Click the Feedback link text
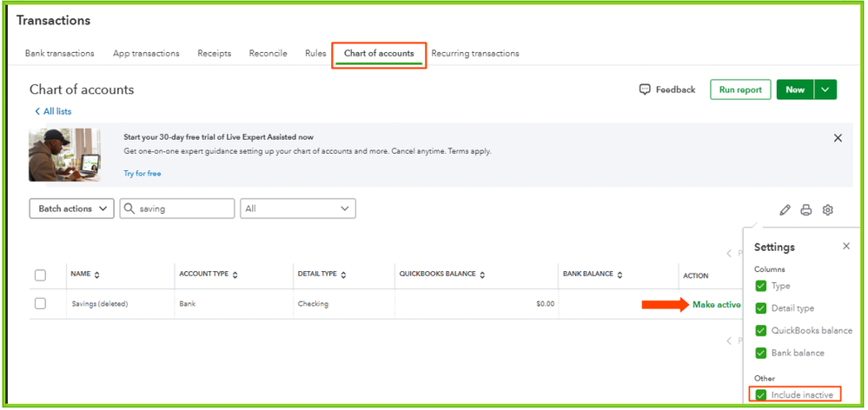 (675, 89)
